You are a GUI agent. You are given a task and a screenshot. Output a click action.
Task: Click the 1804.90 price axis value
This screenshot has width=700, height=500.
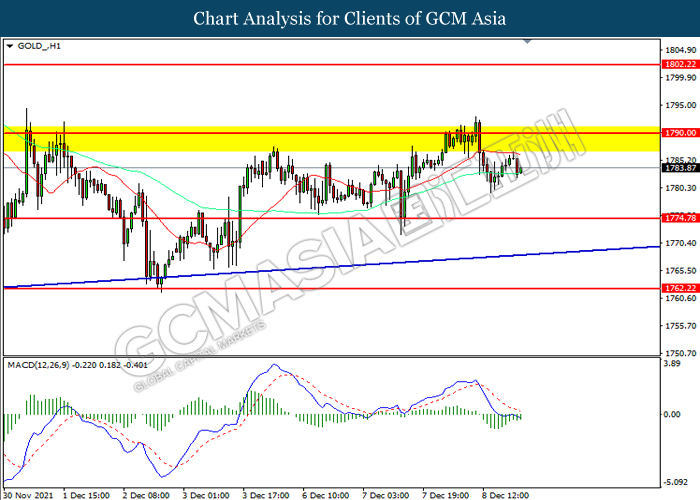tap(680, 50)
